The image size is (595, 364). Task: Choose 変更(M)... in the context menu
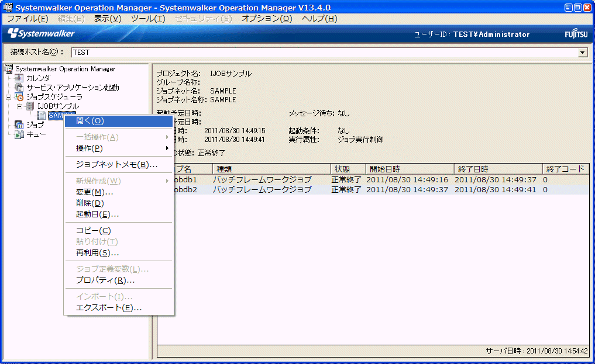pyautogui.click(x=119, y=192)
